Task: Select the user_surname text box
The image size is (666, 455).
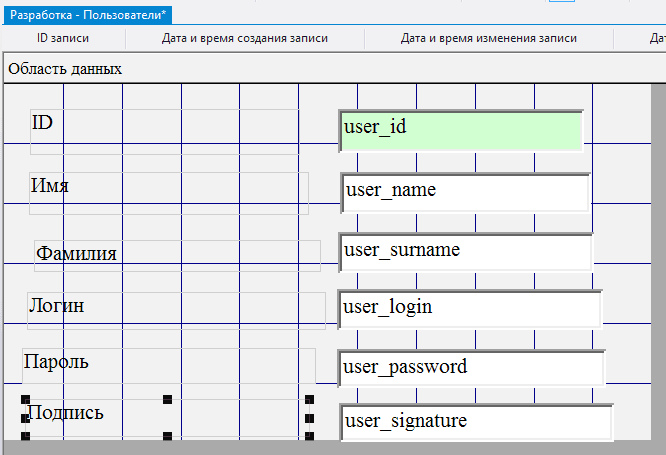Action: [x=465, y=251]
